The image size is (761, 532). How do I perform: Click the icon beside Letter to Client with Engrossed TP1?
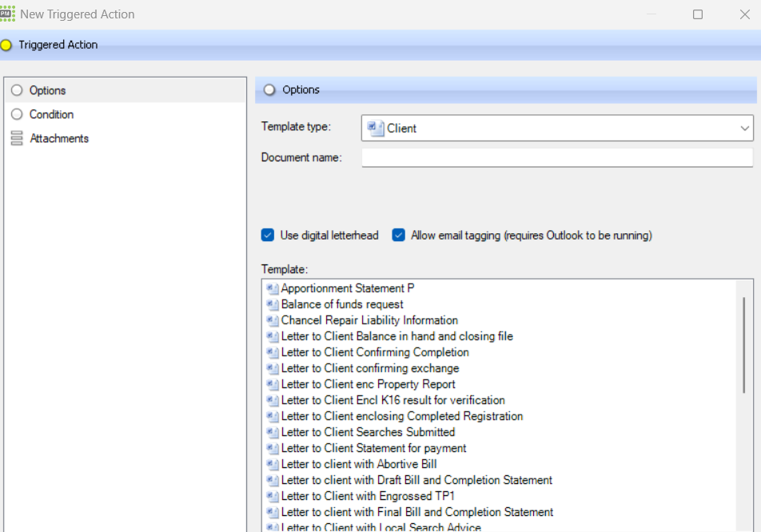(x=272, y=496)
